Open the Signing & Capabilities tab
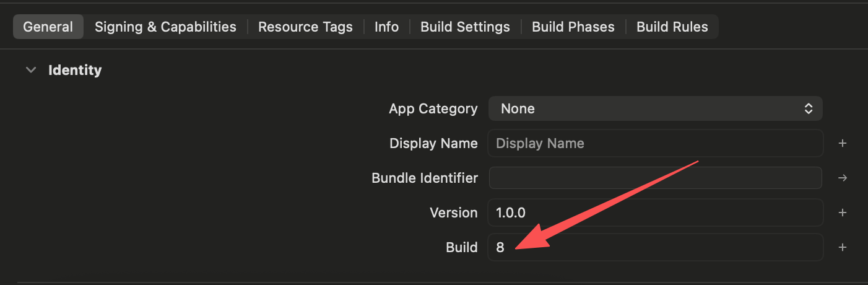868x285 pixels. click(165, 27)
